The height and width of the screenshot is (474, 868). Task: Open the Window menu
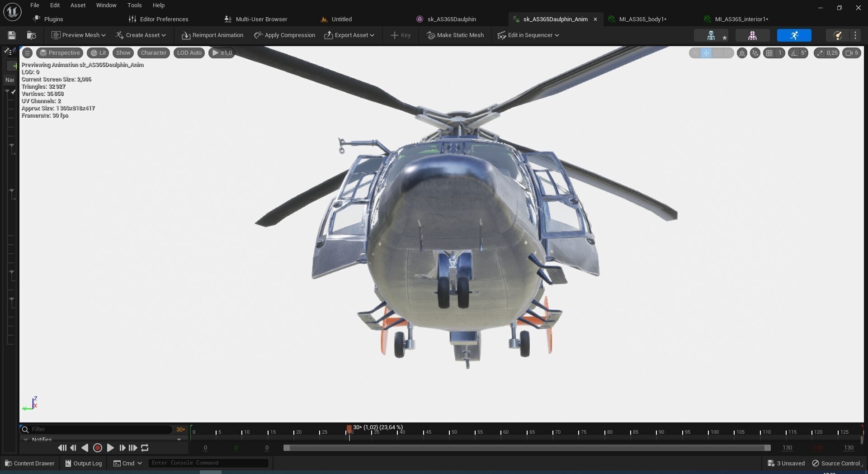[x=106, y=5]
